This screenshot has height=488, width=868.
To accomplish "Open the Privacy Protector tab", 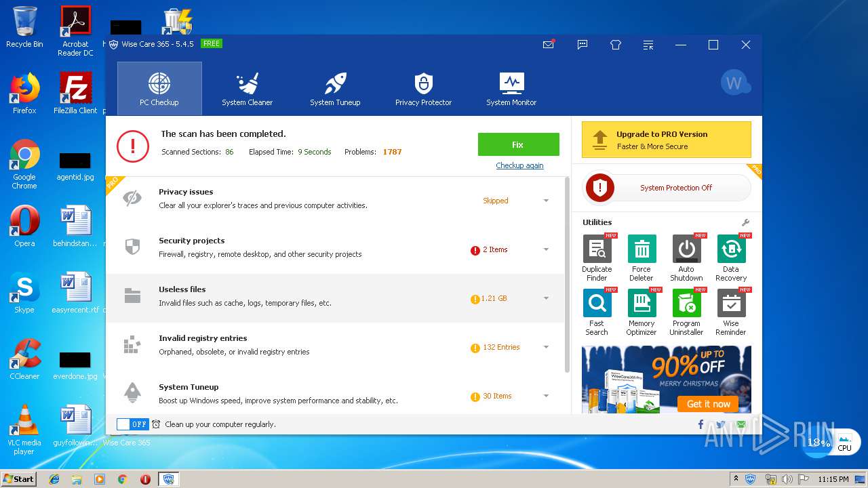I will pyautogui.click(x=424, y=88).
